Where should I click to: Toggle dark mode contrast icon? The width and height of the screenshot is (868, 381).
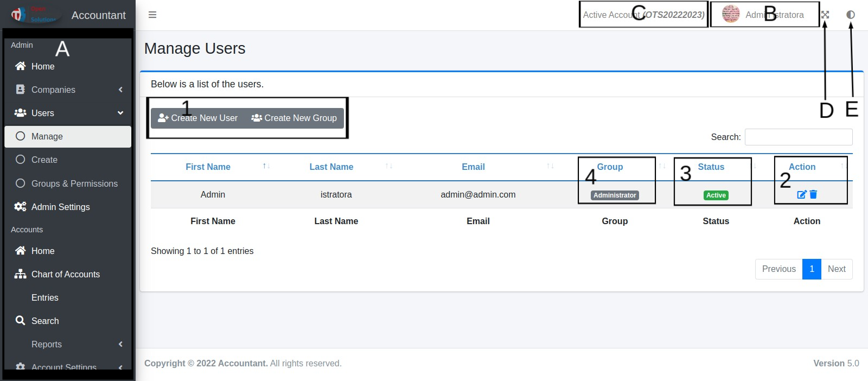(x=851, y=15)
